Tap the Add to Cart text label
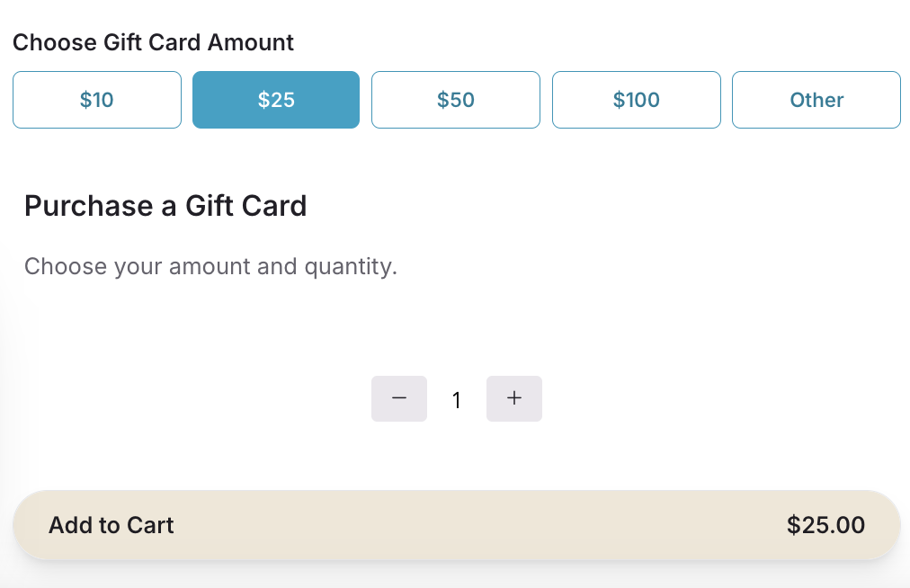The image size is (910, 588). point(111,525)
